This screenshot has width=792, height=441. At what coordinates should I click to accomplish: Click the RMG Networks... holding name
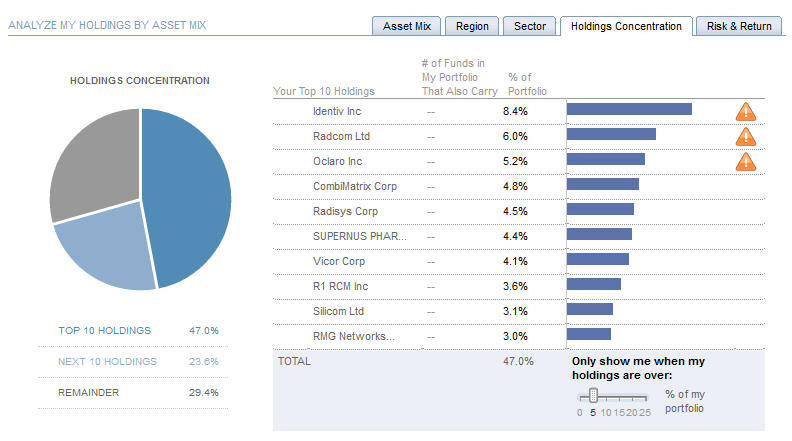click(x=353, y=335)
